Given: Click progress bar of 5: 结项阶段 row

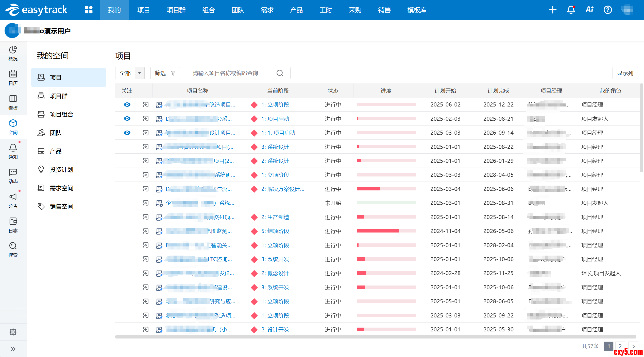Looking at the screenshot, I should click(386, 231).
